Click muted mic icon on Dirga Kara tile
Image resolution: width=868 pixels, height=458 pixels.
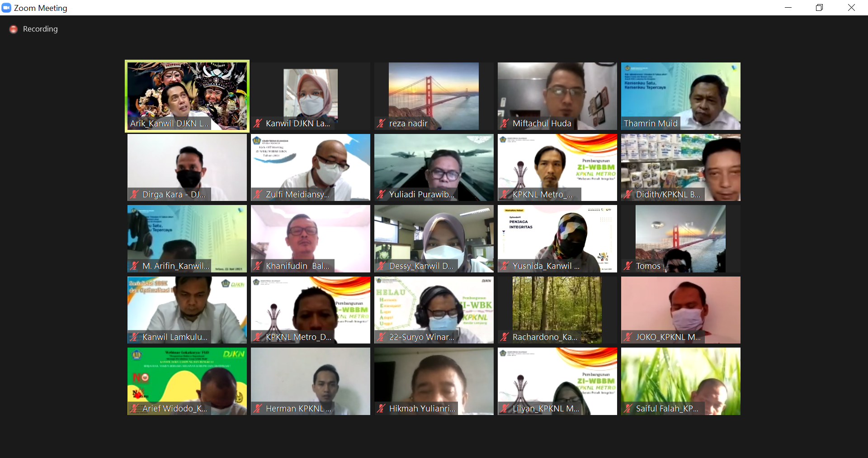click(x=134, y=194)
